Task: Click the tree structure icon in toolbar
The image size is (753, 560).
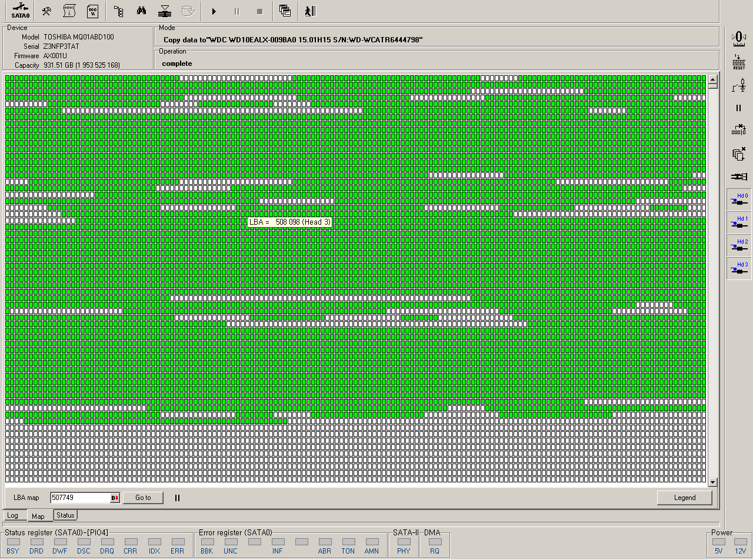Action: click(118, 11)
